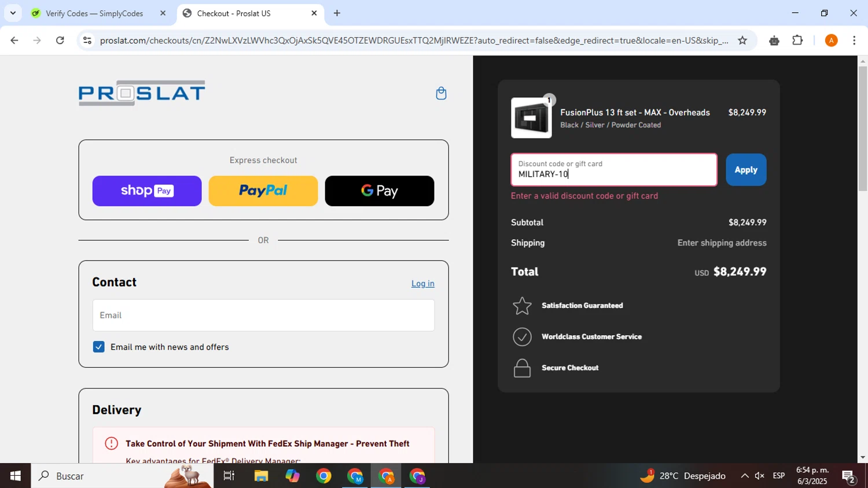Click the ESP language indicator
868x488 pixels.
(779, 476)
